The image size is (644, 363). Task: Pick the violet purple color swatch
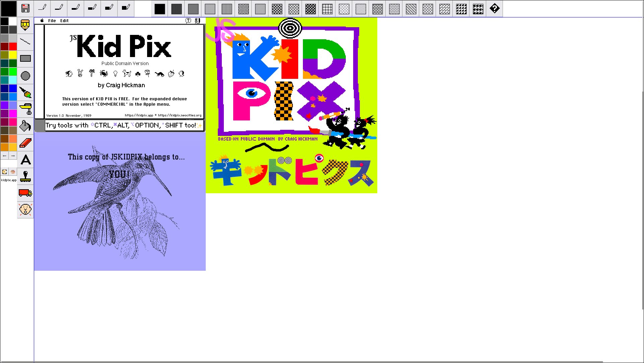(x=4, y=105)
